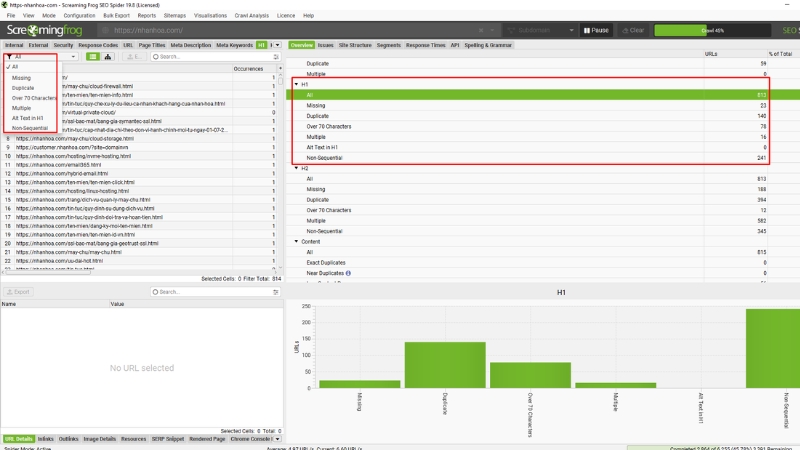Switch to tree view icon
800x450 pixels.
108,57
